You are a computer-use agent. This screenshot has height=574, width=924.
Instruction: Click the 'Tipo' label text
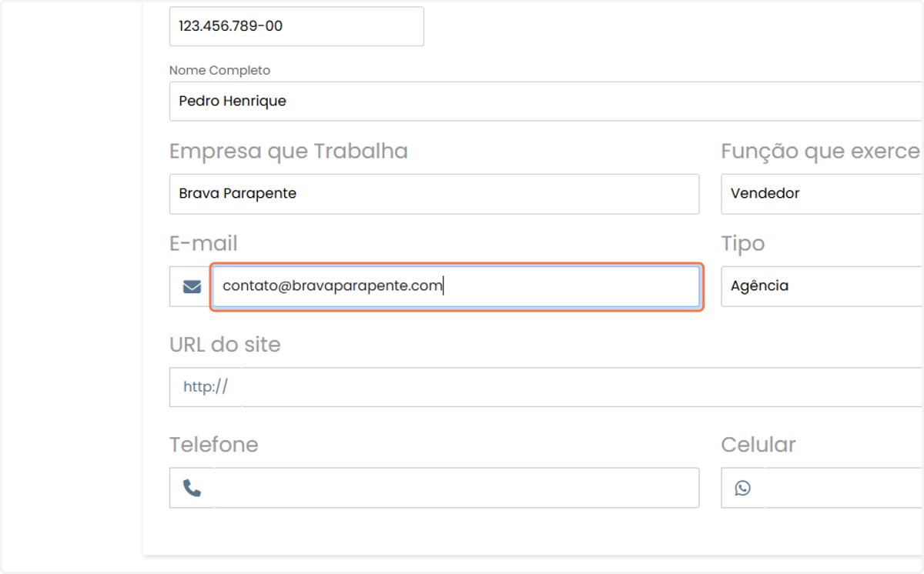743,244
